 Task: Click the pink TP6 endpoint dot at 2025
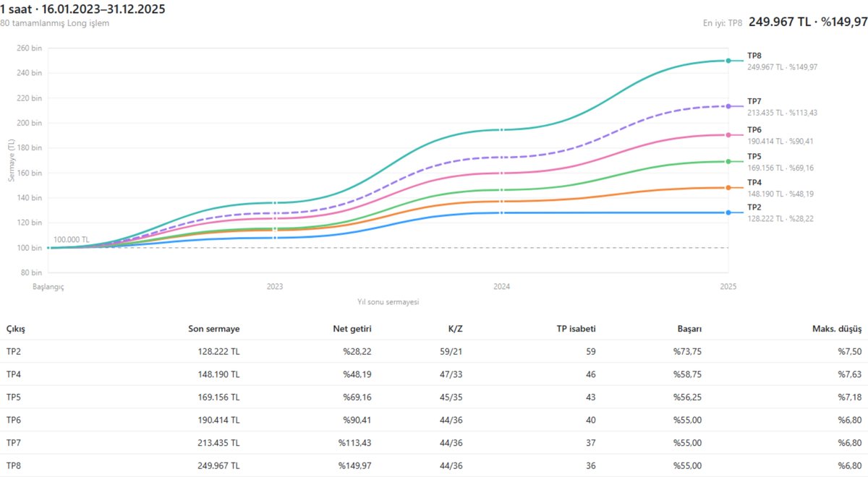(x=728, y=135)
